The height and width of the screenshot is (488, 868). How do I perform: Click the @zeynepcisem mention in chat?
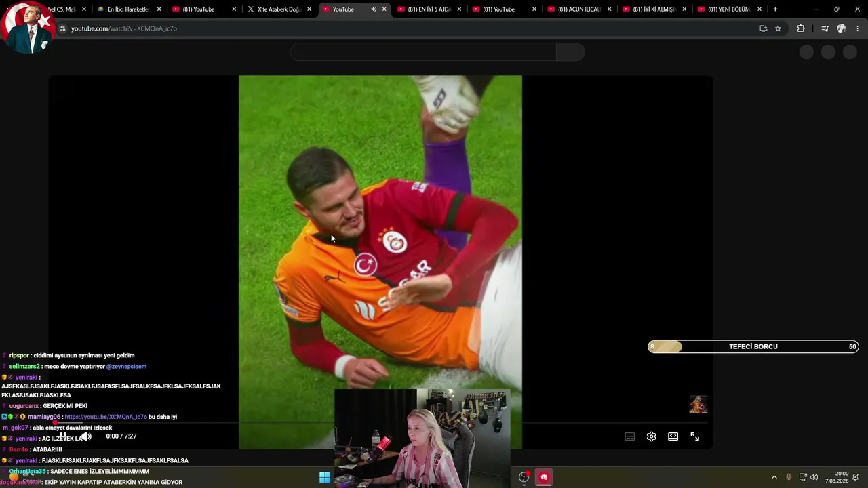(x=126, y=367)
